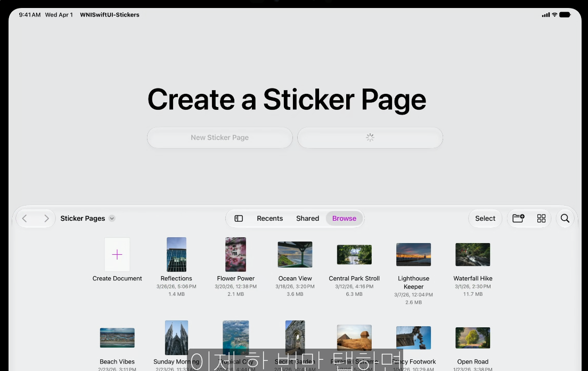Click the Beach Vibes file name
Viewport: 588px width, 371px height.
pyautogui.click(x=117, y=361)
